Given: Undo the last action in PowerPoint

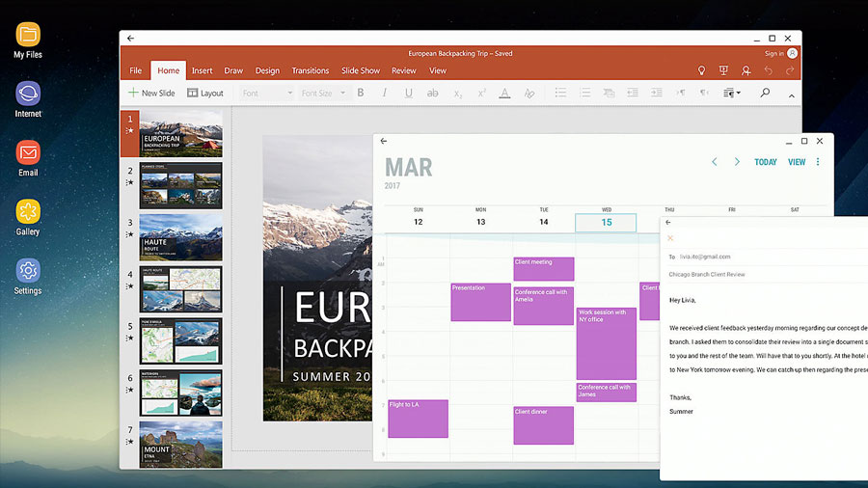Looking at the screenshot, I should (768, 70).
